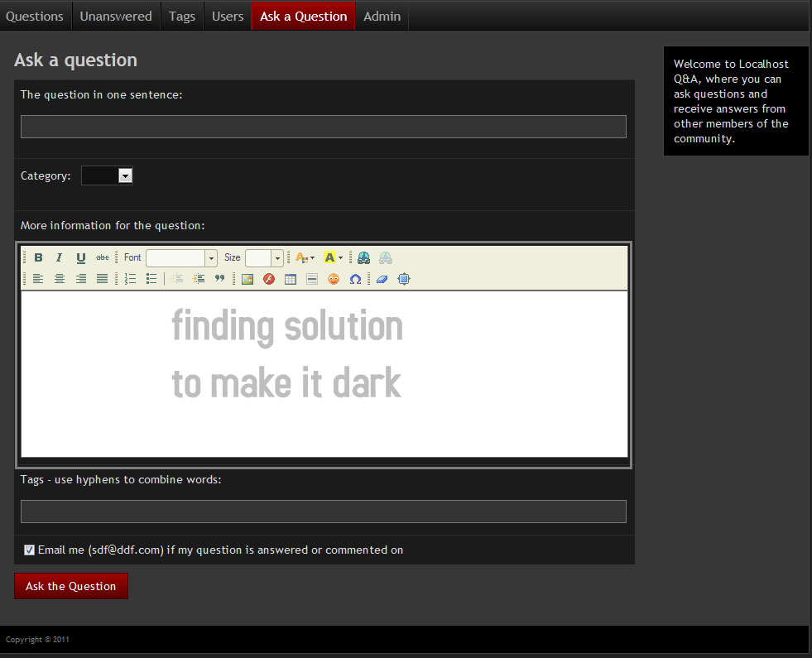The height and width of the screenshot is (658, 812).
Task: Open the Unanswered tab
Action: click(x=116, y=16)
